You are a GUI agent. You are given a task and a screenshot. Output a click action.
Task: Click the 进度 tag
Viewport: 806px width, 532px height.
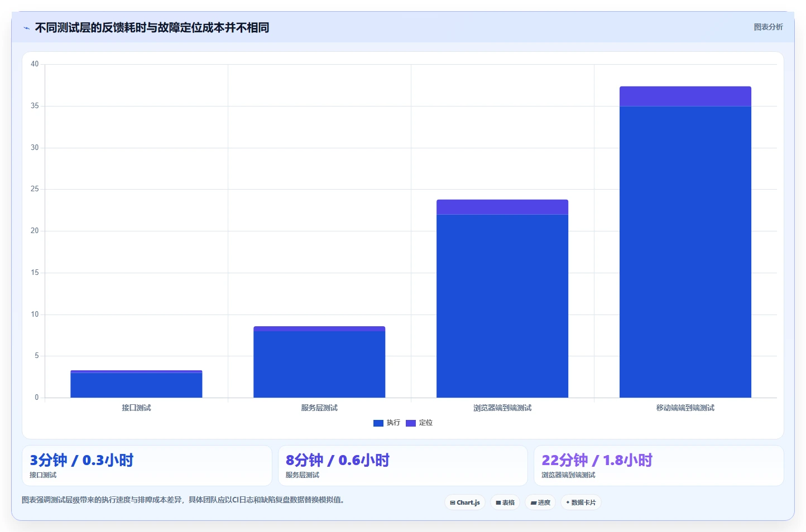(540, 502)
